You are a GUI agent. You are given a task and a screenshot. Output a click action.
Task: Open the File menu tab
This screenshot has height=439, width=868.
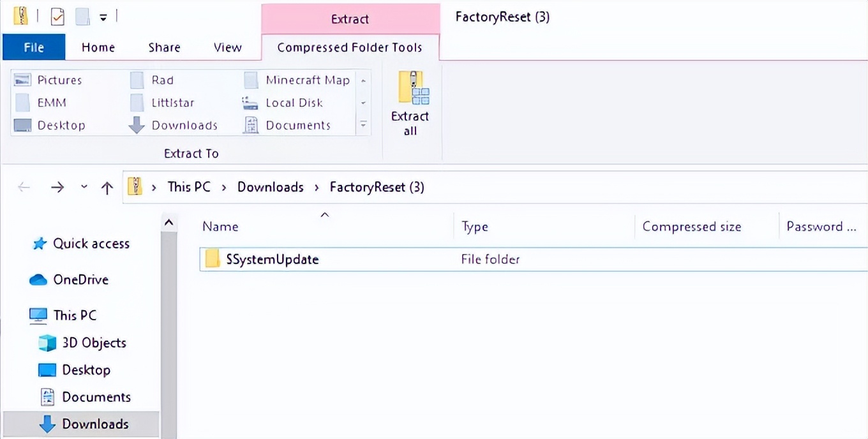coord(34,48)
